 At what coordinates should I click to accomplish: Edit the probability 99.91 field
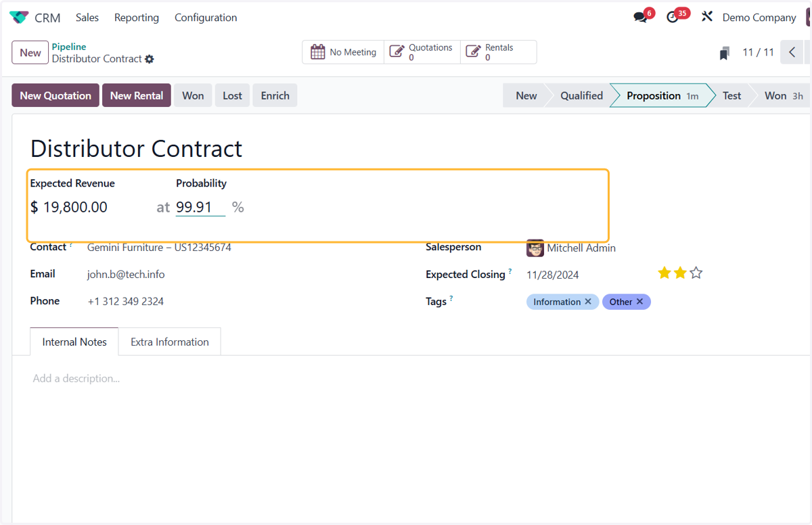click(x=200, y=207)
